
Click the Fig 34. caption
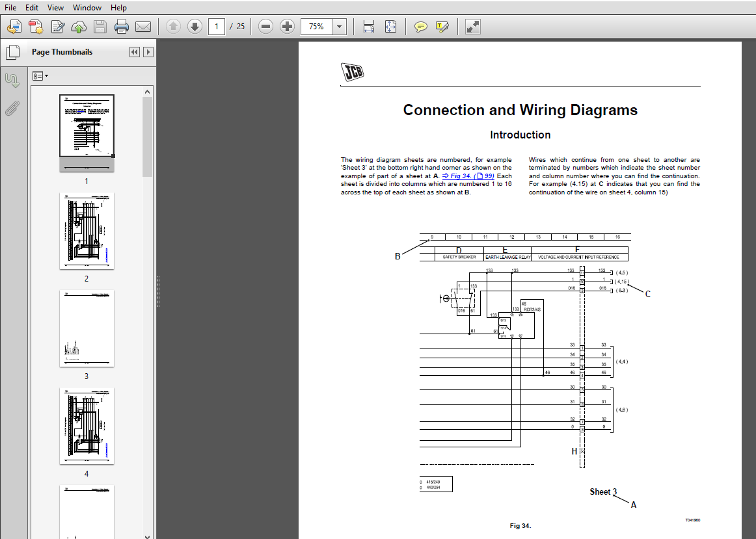pos(520,525)
